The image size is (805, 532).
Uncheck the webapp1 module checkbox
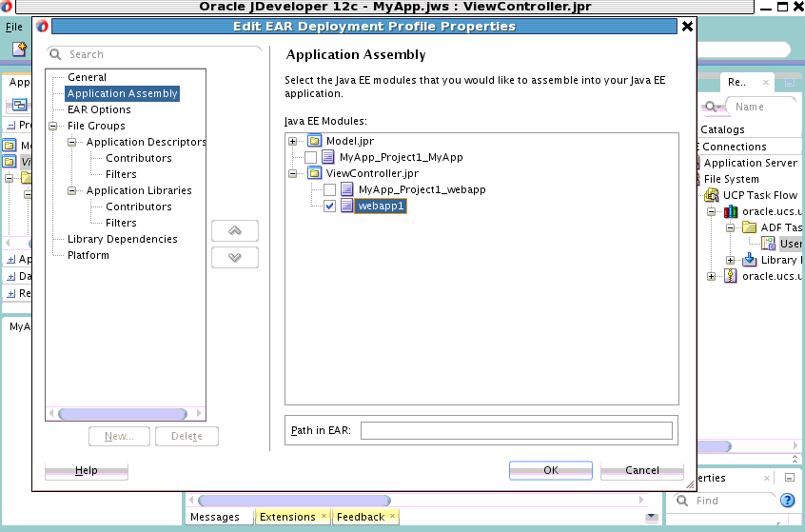click(329, 206)
